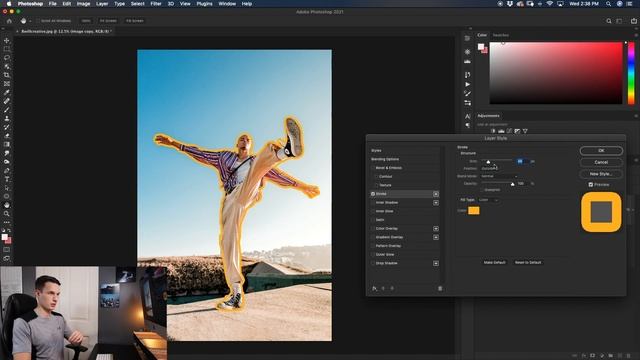Click the stroke Size slider handle
Image resolution: width=640 pixels, height=360 pixels.
(488, 162)
